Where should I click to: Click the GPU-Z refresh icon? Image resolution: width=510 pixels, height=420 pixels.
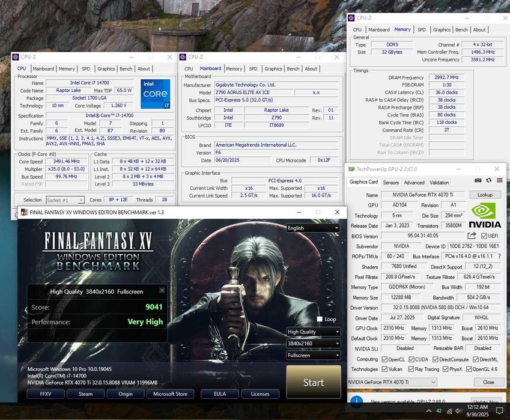tap(488, 180)
